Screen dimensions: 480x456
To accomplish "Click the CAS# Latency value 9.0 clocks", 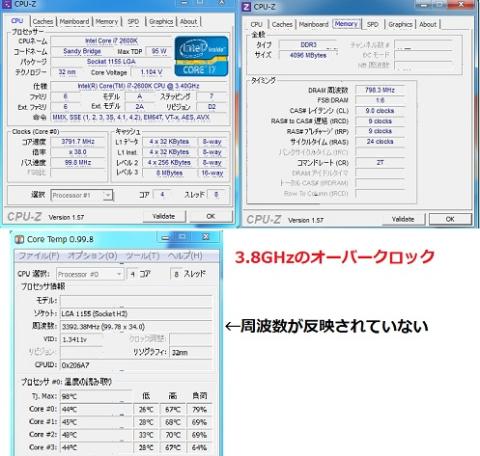I will [380, 111].
